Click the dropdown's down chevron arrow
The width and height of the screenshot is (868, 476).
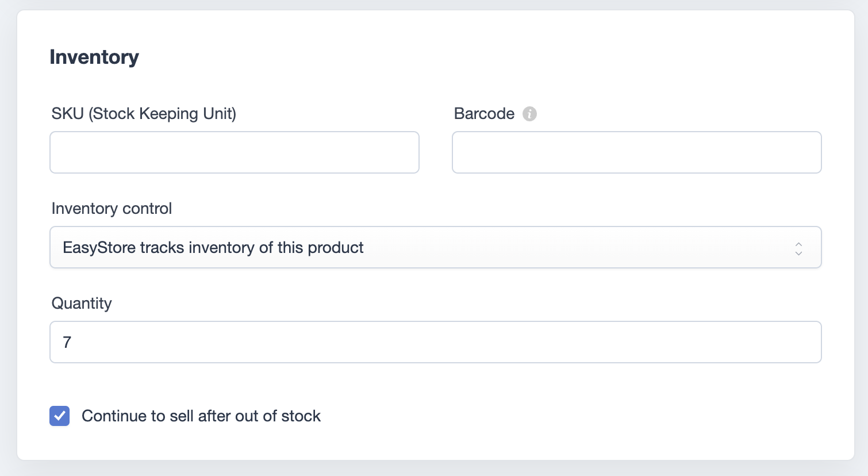pos(798,252)
